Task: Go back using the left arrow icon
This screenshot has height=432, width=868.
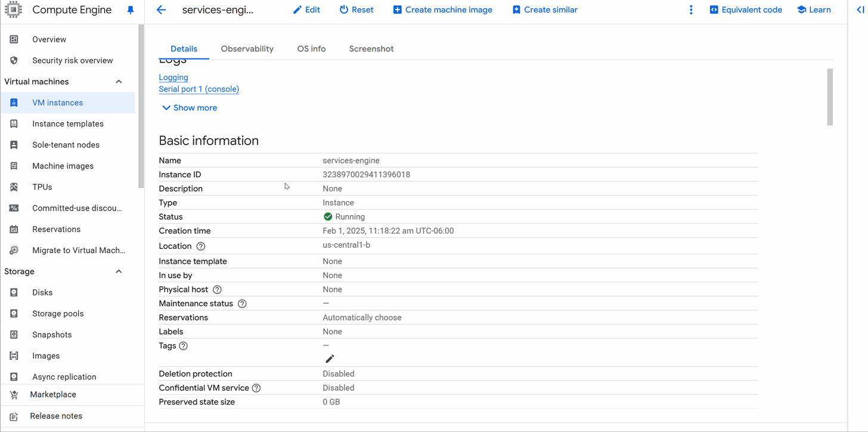Action: coord(161,10)
